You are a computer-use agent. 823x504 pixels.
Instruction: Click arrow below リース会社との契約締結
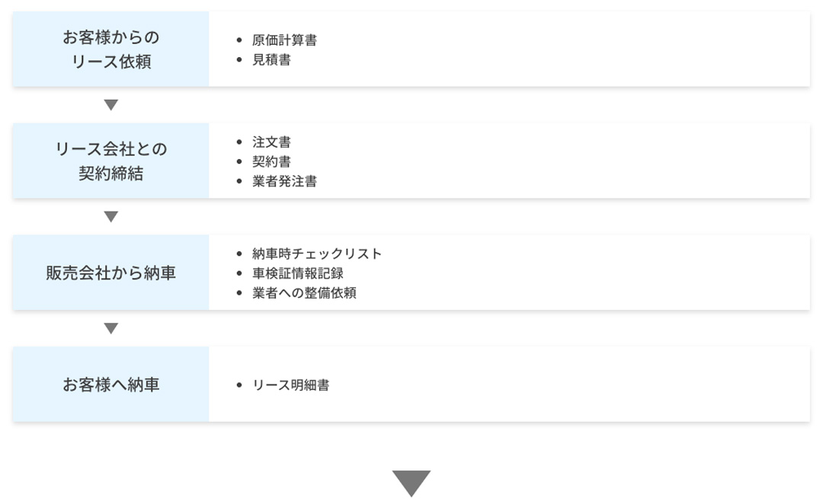[111, 217]
